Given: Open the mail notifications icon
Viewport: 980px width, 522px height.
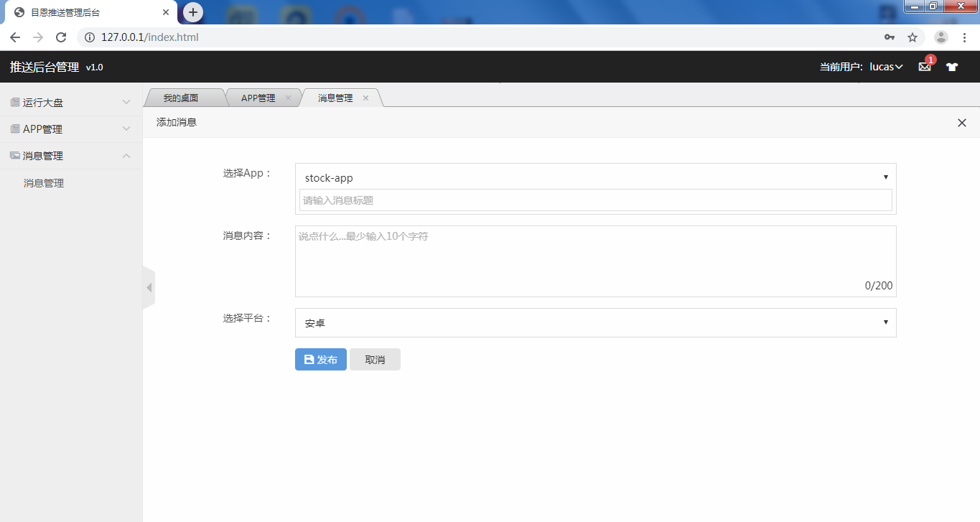Looking at the screenshot, I should (925, 67).
